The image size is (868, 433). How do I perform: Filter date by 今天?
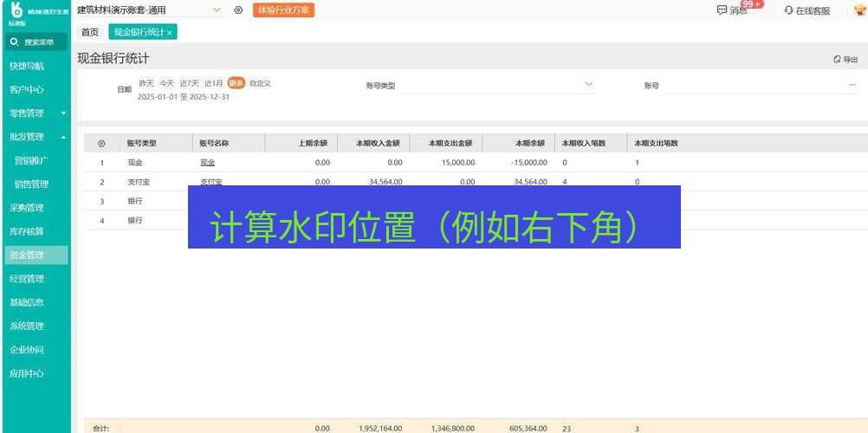(x=166, y=83)
